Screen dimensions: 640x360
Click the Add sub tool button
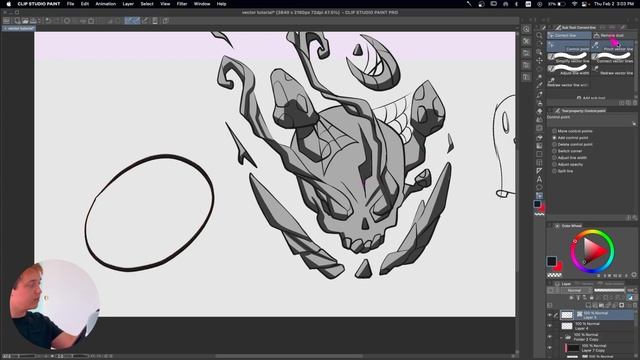pyautogui.click(x=591, y=98)
